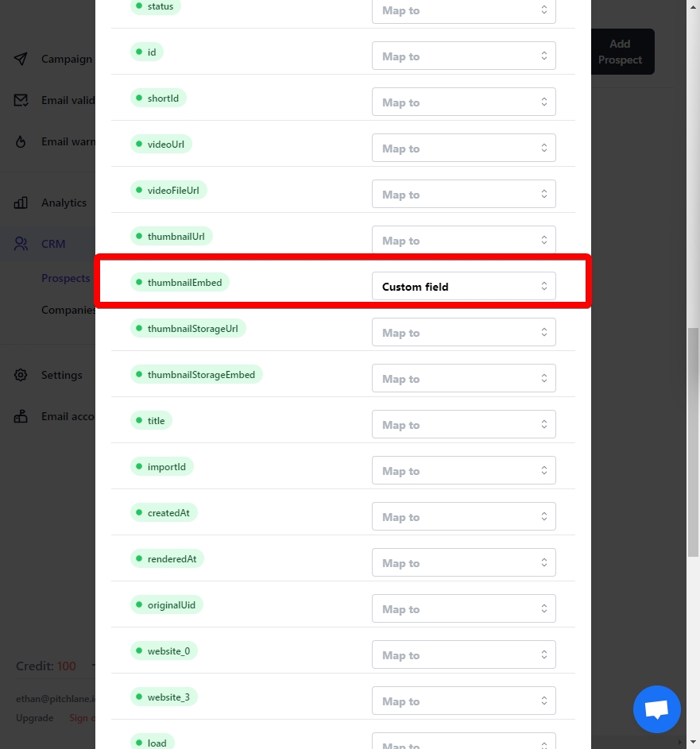Click the shortId field tag
The image size is (700, 749).
pos(159,98)
